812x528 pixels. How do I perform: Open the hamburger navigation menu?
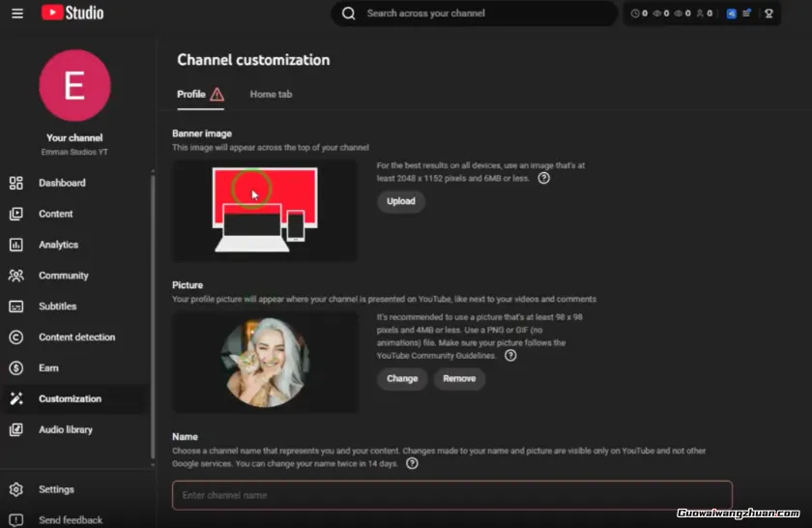tap(17, 14)
